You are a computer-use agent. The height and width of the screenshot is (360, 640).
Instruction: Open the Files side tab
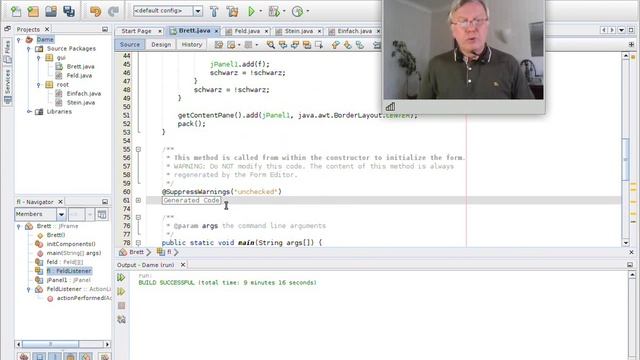[x=7, y=51]
